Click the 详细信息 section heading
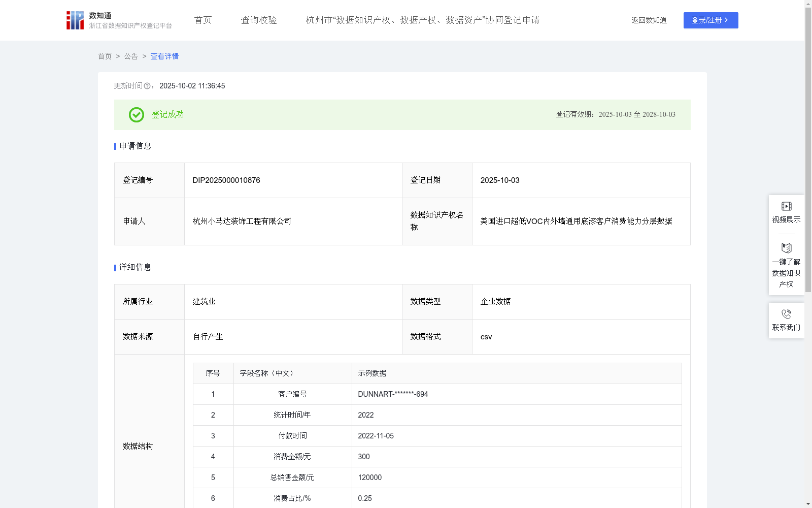 (135, 267)
